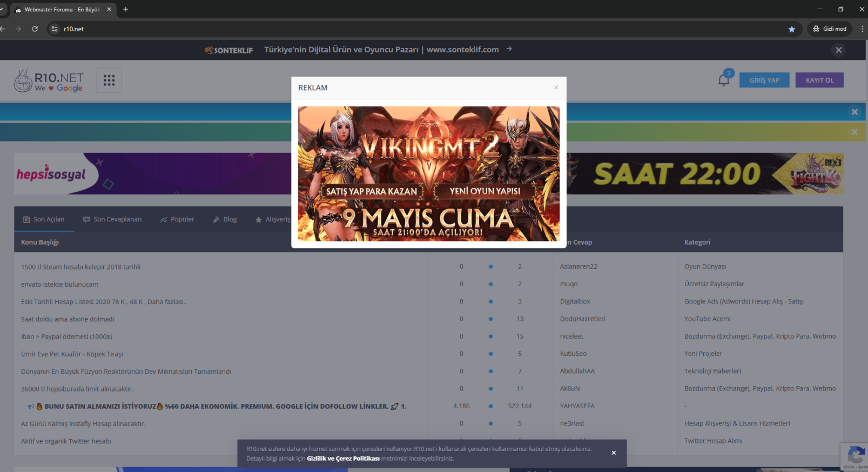The height and width of the screenshot is (472, 868).
Task: Open sponsored topic 'BUNU SATIN ALMANIZI İSTİYORUZ'
Action: point(217,406)
